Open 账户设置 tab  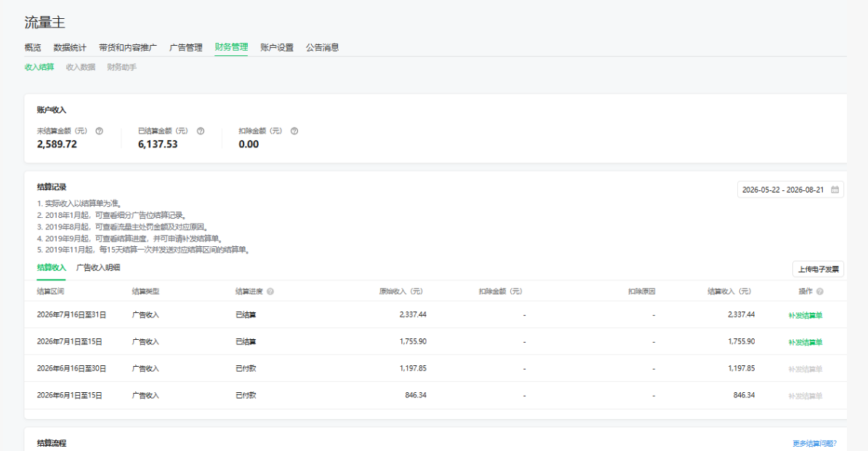(x=277, y=47)
